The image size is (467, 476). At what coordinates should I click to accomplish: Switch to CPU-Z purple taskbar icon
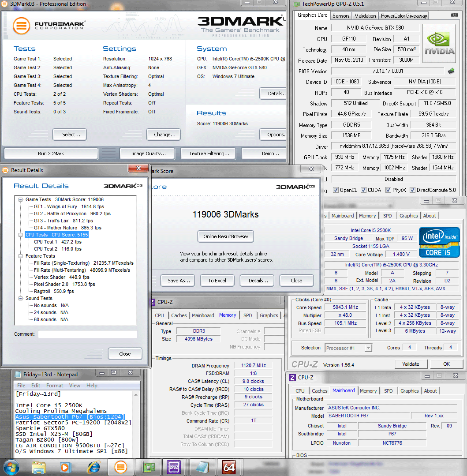point(174,468)
